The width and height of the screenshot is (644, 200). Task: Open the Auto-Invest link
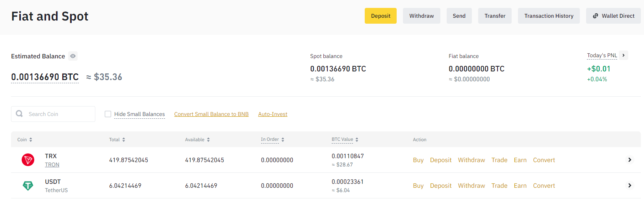click(273, 114)
